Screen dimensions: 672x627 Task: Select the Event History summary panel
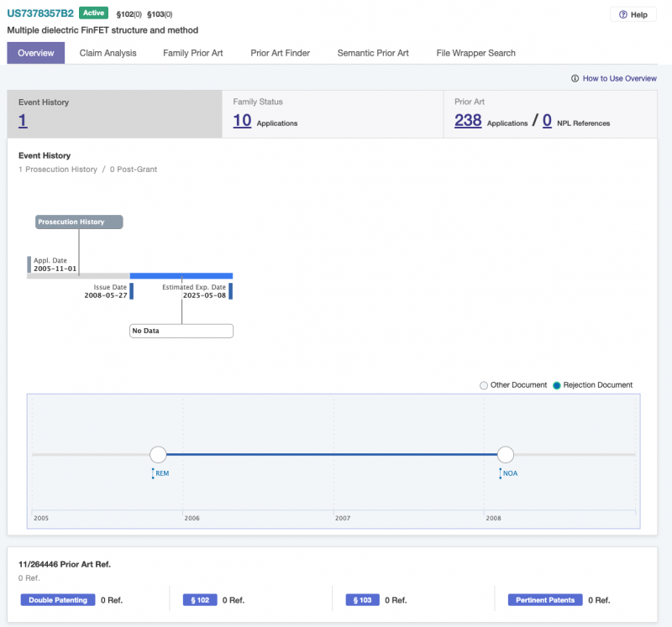point(114,114)
